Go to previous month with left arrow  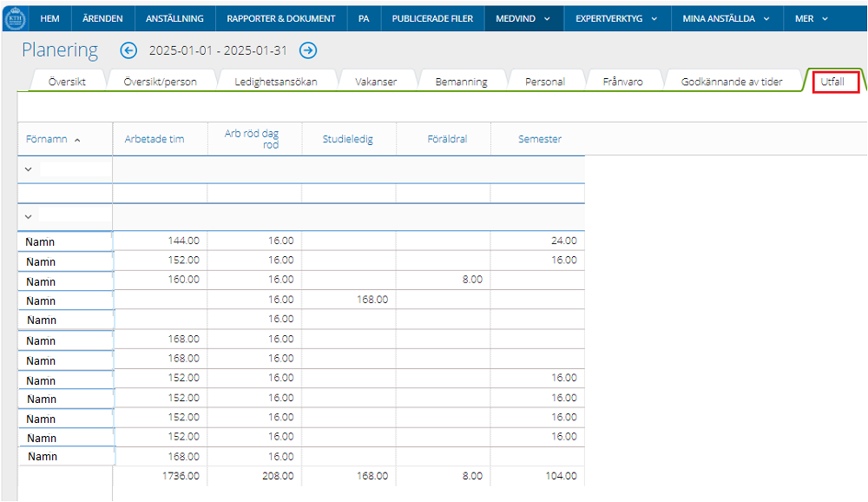click(128, 50)
